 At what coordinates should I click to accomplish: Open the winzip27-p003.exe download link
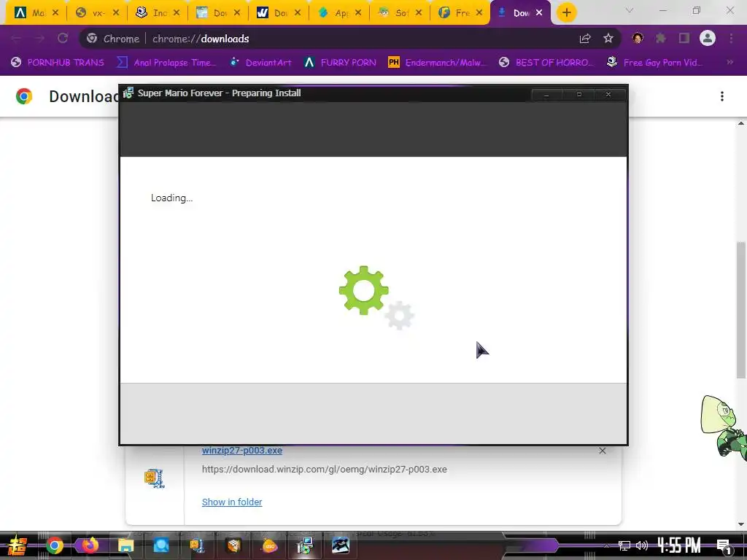[242, 451]
